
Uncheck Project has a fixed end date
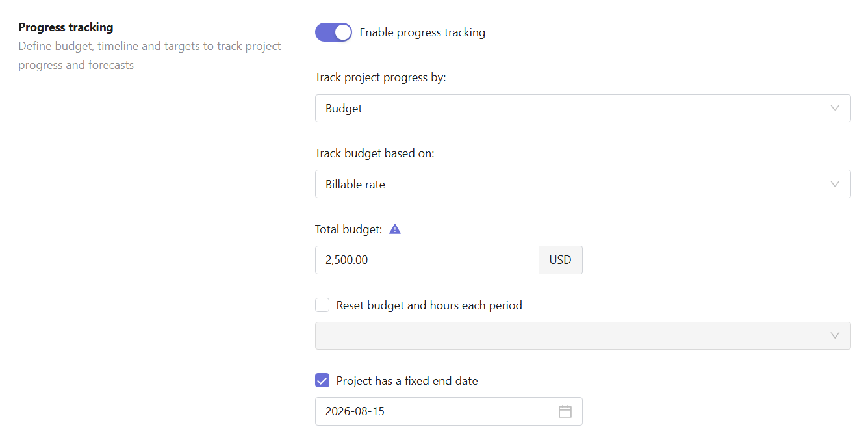(322, 381)
